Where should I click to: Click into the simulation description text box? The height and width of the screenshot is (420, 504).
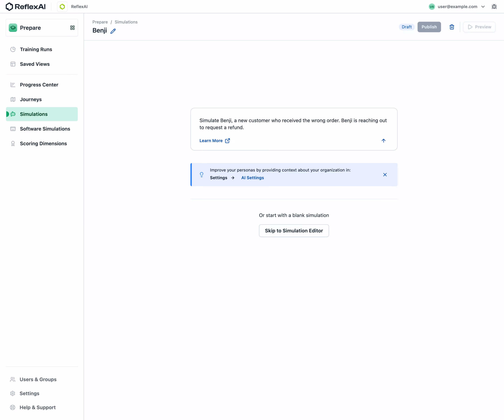(x=294, y=124)
